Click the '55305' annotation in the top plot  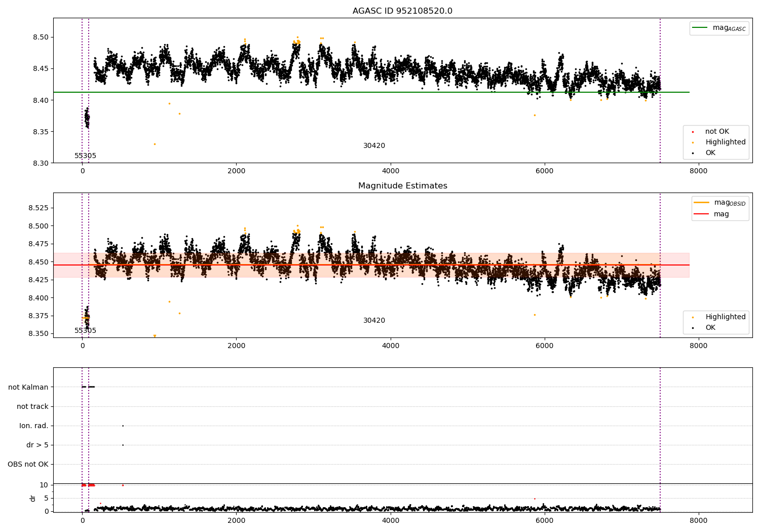click(85, 156)
